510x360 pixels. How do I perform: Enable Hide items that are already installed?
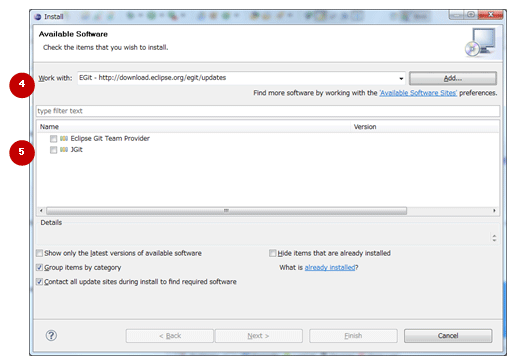(x=273, y=253)
